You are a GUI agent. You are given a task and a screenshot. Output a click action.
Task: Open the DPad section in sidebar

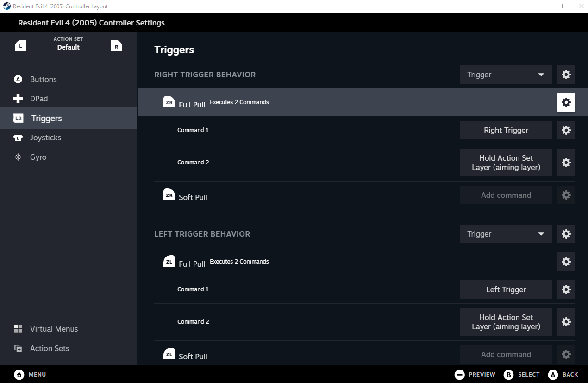tap(69, 99)
